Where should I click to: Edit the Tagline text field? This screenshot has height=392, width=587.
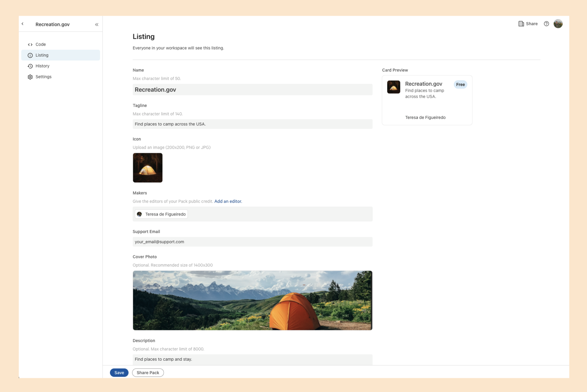pos(252,124)
